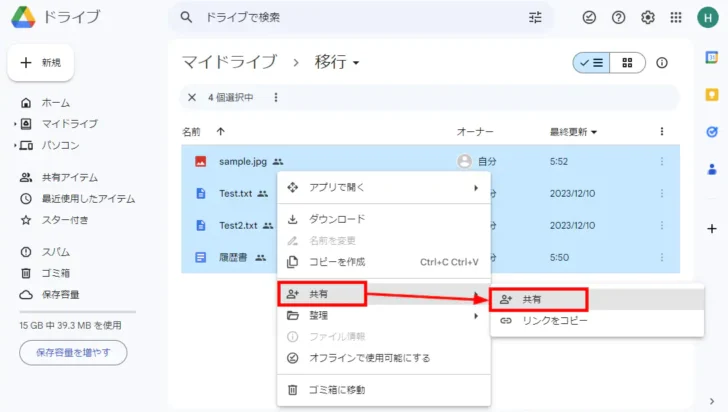Choose ダウンロード from context menu
The image size is (728, 412).
tap(384, 219)
